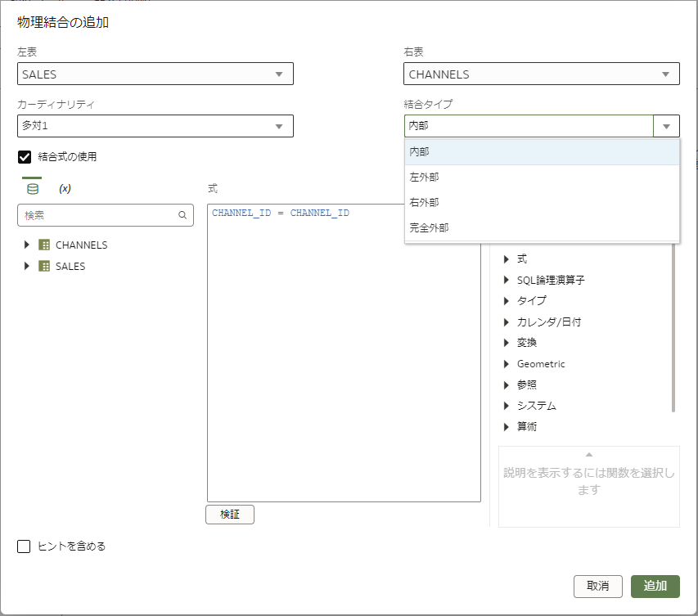Click the Geometric category label

[541, 364]
